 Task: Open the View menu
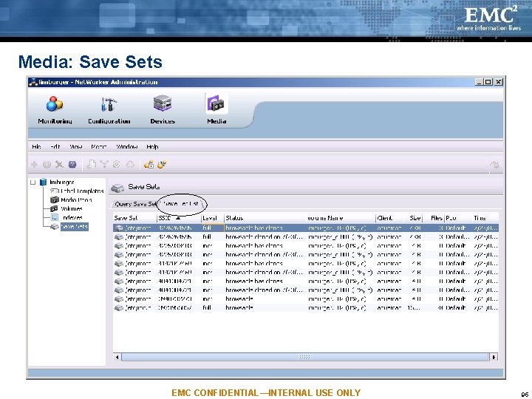(x=75, y=146)
